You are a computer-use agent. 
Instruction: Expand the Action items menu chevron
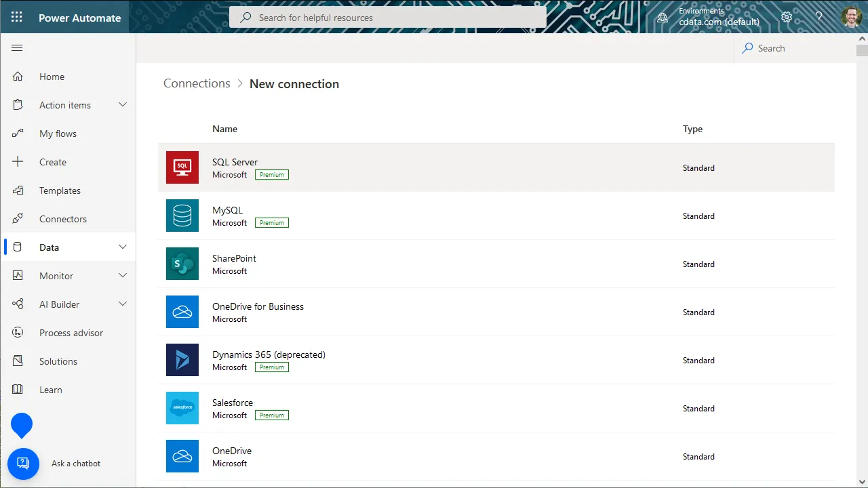(x=123, y=105)
